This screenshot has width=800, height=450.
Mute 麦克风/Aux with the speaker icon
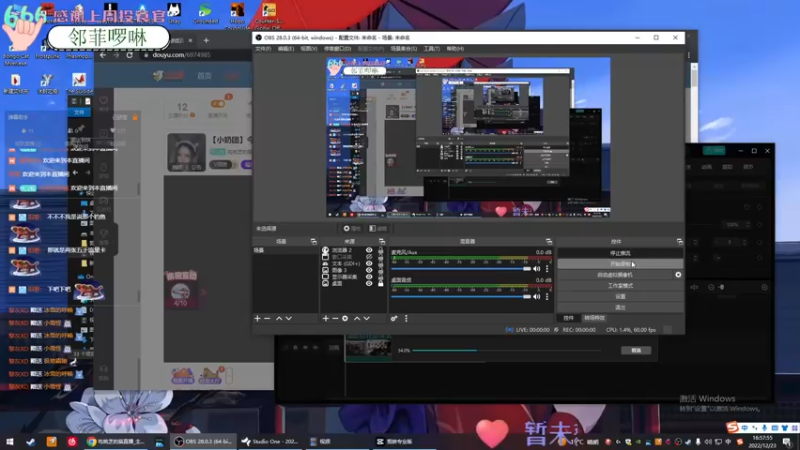[x=537, y=269]
